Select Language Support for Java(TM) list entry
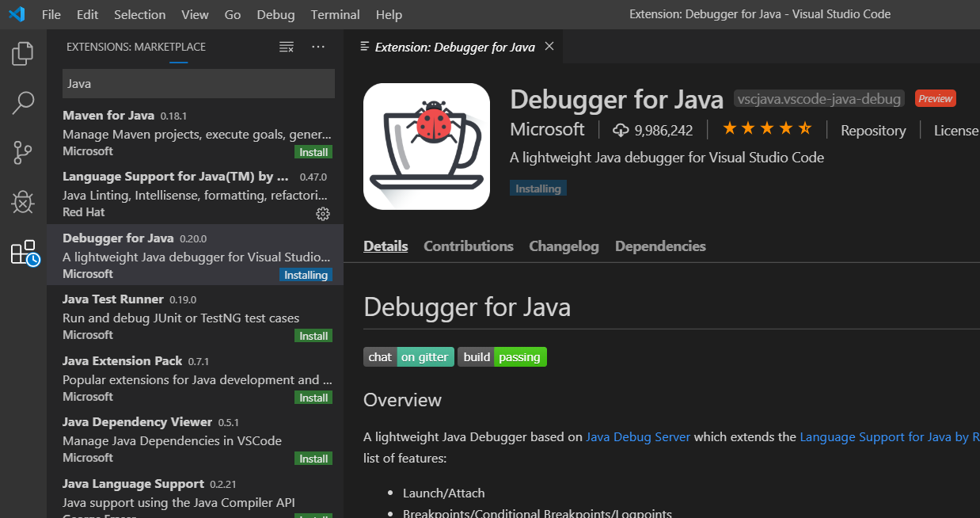Image resolution: width=980 pixels, height=518 pixels. 195,193
